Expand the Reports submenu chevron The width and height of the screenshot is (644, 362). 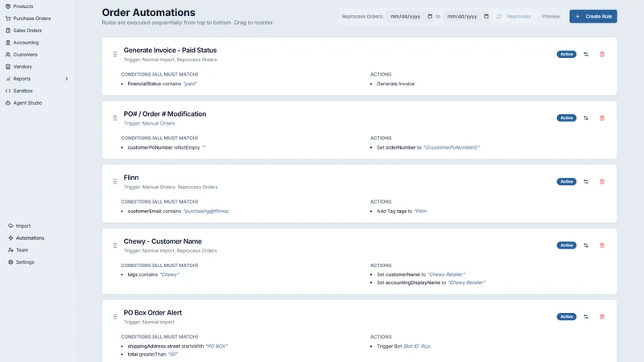[x=67, y=79]
